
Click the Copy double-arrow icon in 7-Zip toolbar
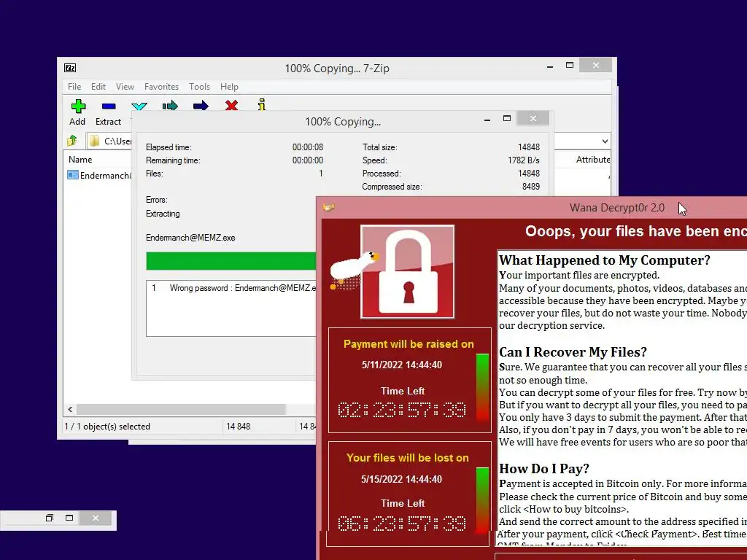tap(170, 105)
